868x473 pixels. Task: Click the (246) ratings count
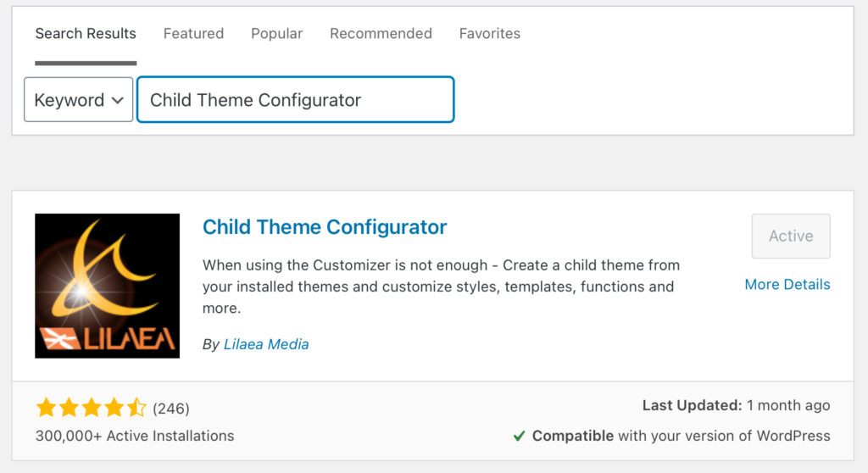tap(171, 409)
